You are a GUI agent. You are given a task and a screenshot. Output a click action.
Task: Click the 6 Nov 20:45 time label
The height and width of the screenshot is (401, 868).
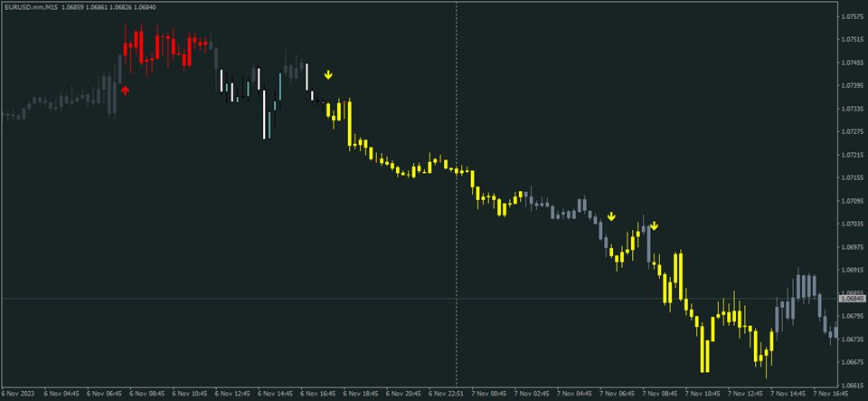click(x=403, y=394)
